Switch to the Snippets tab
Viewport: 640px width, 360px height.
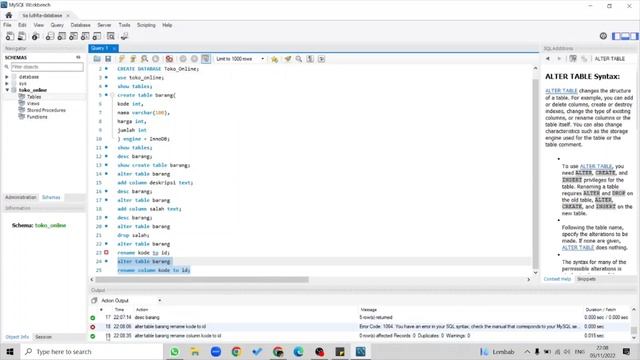(587, 279)
